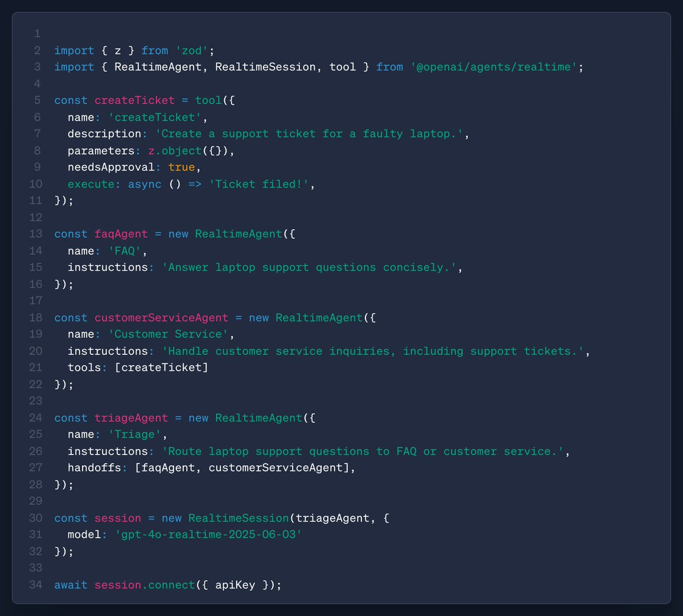Click the [createTicket] tools array

point(162,368)
